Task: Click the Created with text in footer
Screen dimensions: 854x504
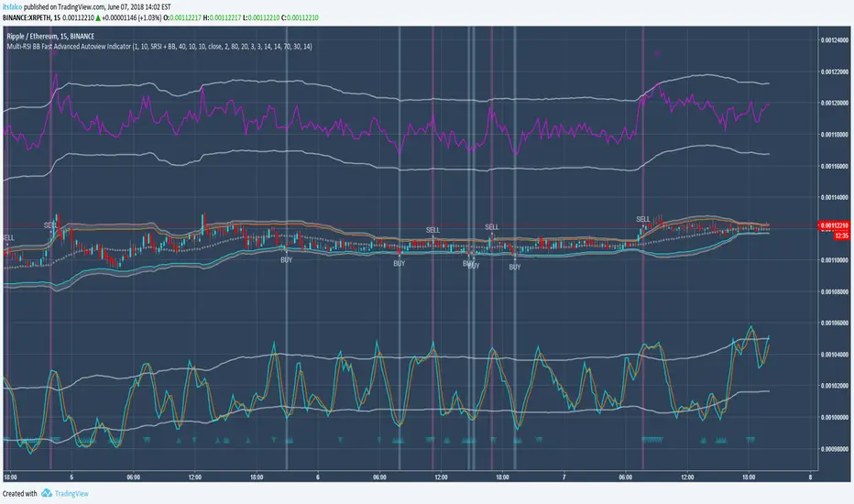Action: click(x=19, y=494)
